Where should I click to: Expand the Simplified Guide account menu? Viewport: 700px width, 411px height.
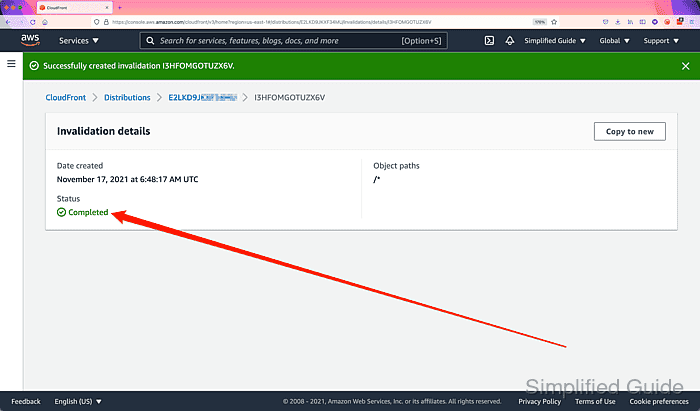[554, 41]
